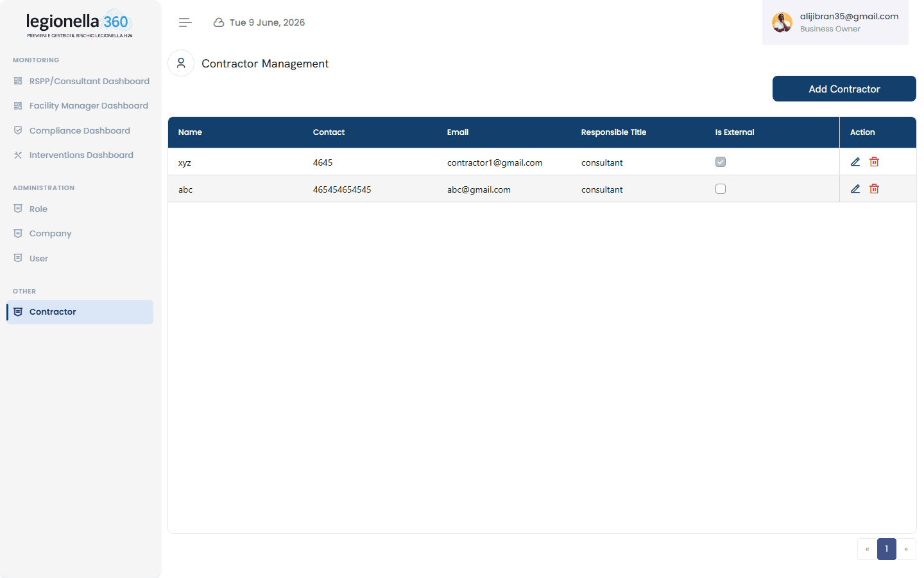Click the Contractor Management person icon
The image size is (924, 578).
point(181,63)
